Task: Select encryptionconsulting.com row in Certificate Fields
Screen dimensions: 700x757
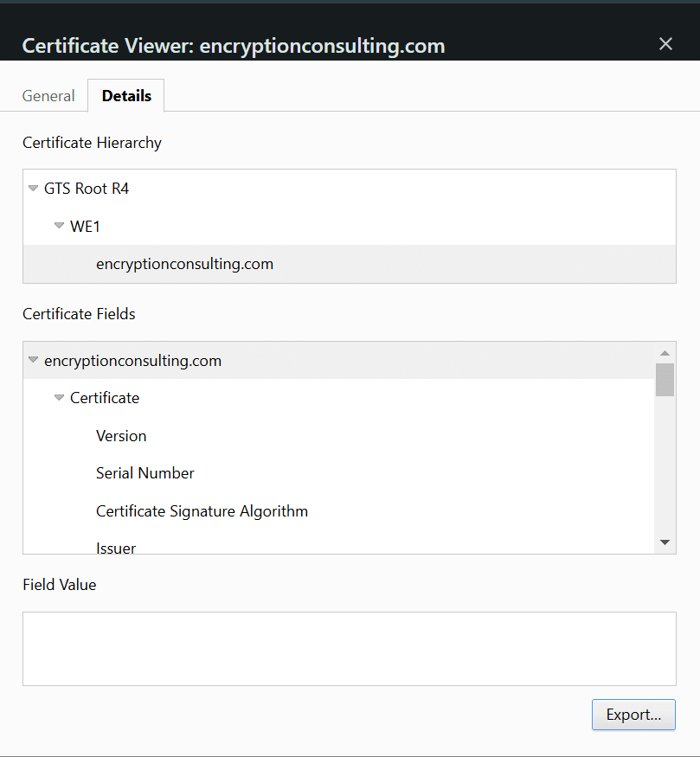Action: pyautogui.click(x=132, y=361)
